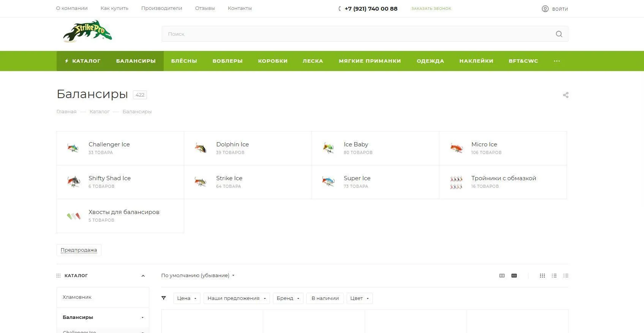Toggle the В наличии filter
Image resolution: width=644 pixels, height=333 pixels.
[x=325, y=298]
